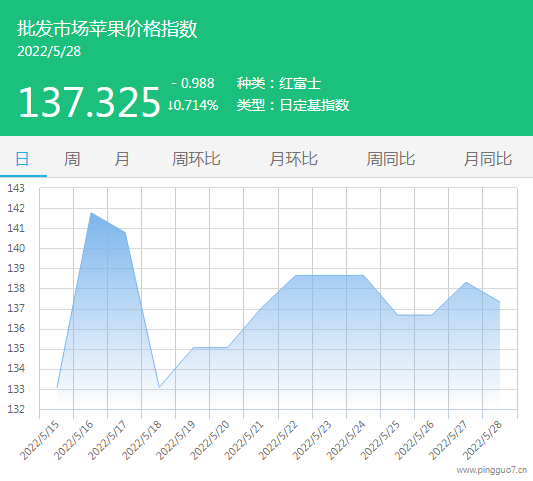
Task: Click the 2022/5/27 data point on chart
Action: [466, 282]
